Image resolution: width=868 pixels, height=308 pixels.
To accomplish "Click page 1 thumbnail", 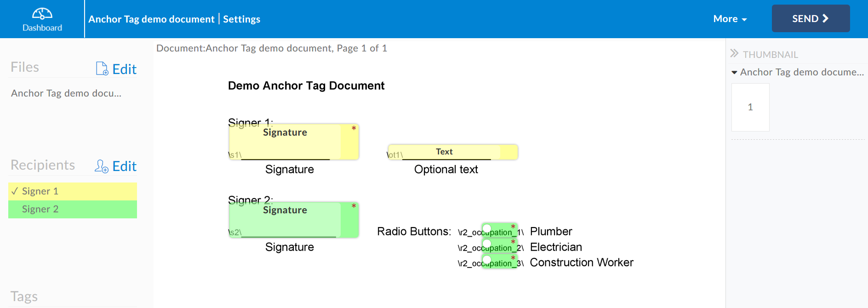I will [750, 107].
